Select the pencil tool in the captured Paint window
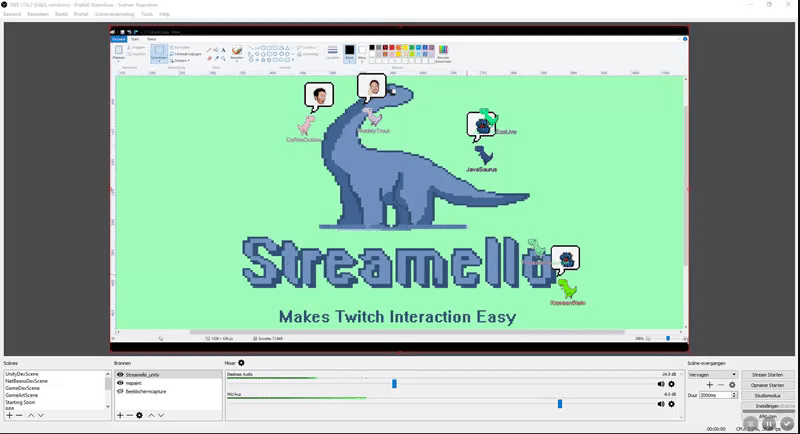800x434 pixels. pos(209,50)
